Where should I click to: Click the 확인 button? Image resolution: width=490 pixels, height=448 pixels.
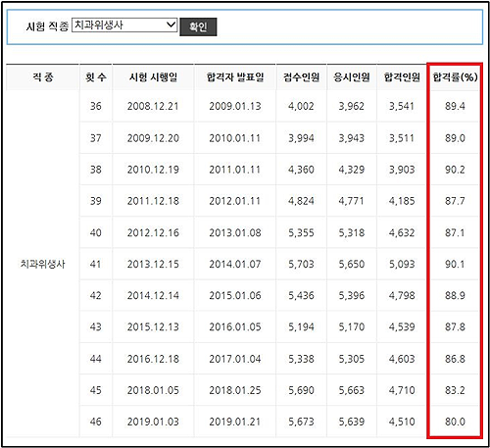tap(198, 26)
